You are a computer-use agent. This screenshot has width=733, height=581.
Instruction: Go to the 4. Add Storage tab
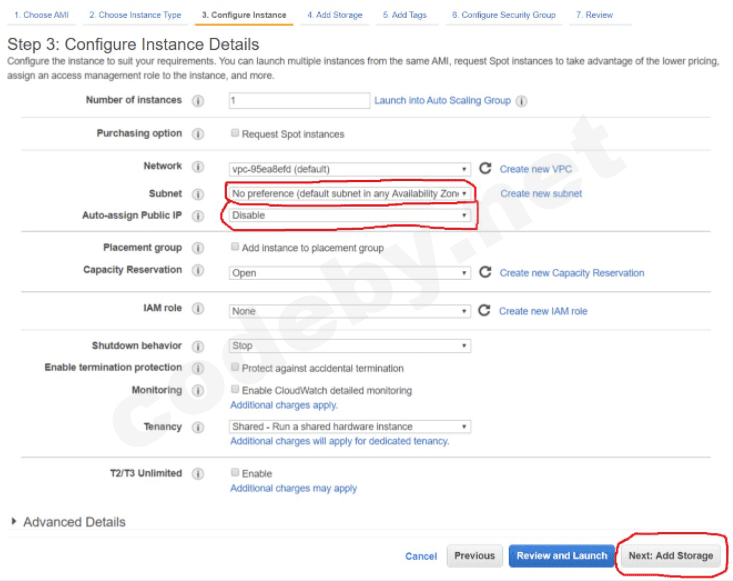(335, 15)
